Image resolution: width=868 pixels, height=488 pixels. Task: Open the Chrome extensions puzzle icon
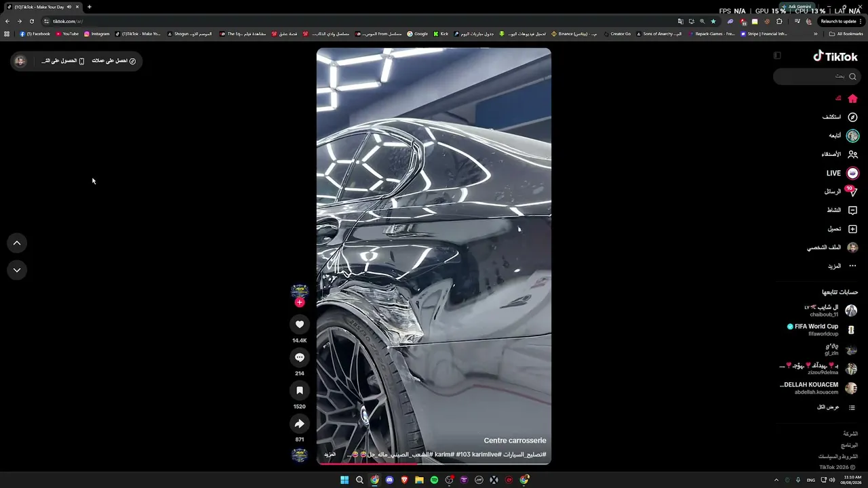779,21
